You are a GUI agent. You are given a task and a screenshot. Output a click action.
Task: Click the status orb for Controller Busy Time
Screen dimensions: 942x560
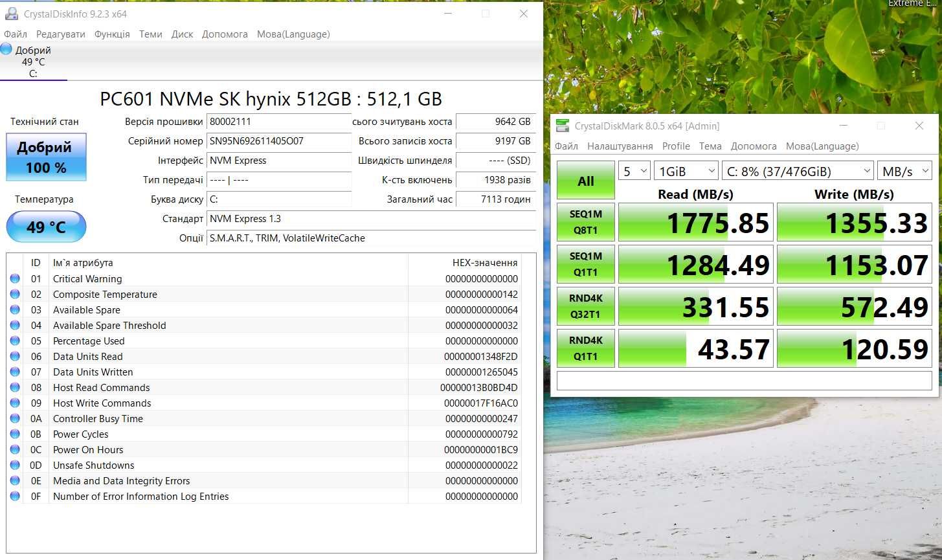pyautogui.click(x=15, y=419)
